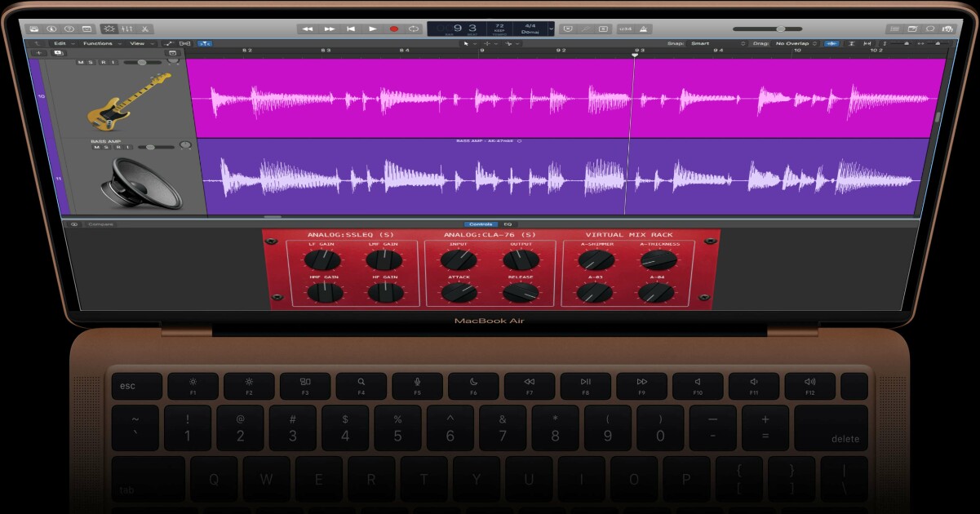This screenshot has height=514, width=980.
Task: Click the speaker icon of BASS AMP track
Action: click(x=140, y=184)
